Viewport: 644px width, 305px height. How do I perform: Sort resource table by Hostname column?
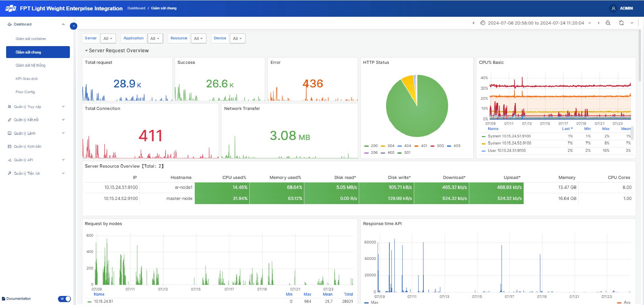[x=181, y=178]
